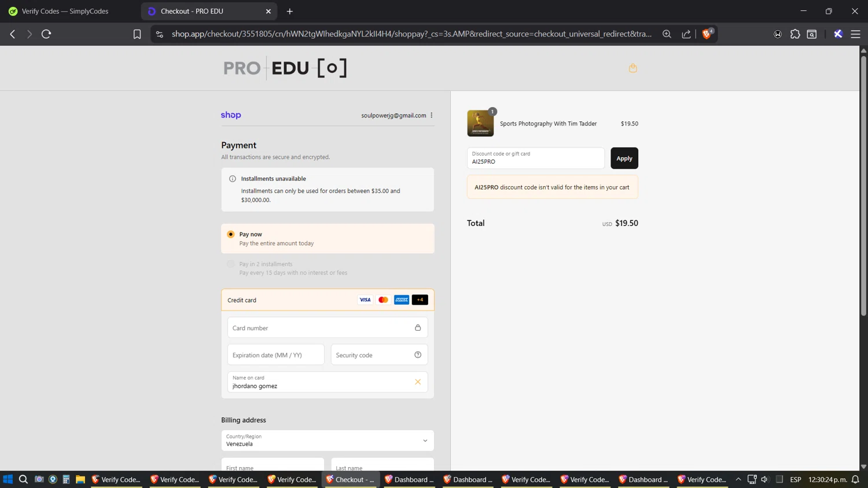Open the browser hamburger menu
The width and height of the screenshot is (868, 488).
[x=855, y=34]
